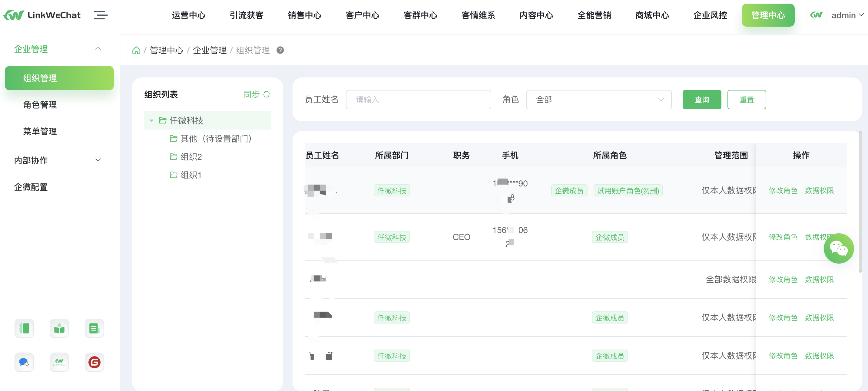Image resolution: width=868 pixels, height=391 pixels.
Task: Open 销售中心 in top navigation
Action: click(x=305, y=15)
